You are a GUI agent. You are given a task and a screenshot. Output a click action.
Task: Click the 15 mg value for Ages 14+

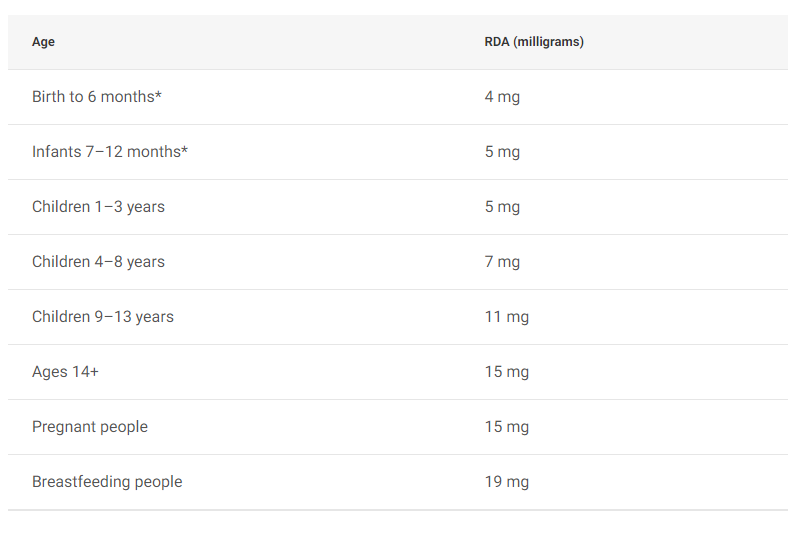tap(506, 372)
